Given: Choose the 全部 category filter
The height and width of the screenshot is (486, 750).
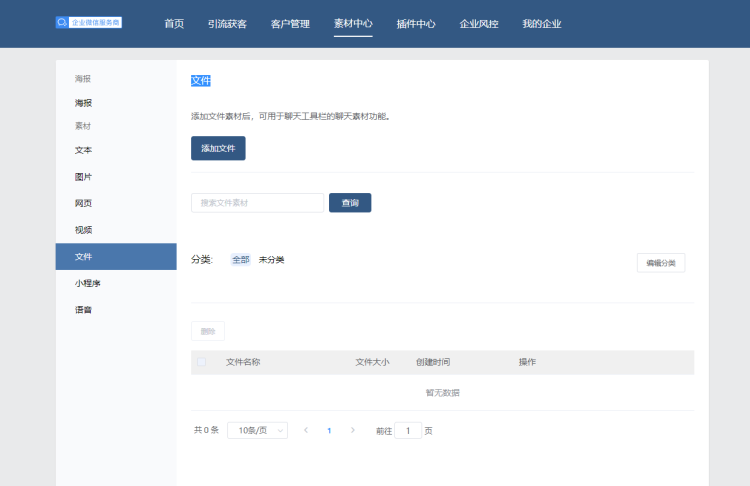Looking at the screenshot, I should click(x=241, y=260).
